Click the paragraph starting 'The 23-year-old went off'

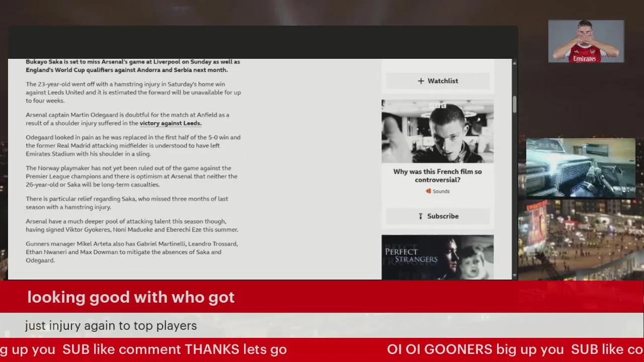coord(133,93)
